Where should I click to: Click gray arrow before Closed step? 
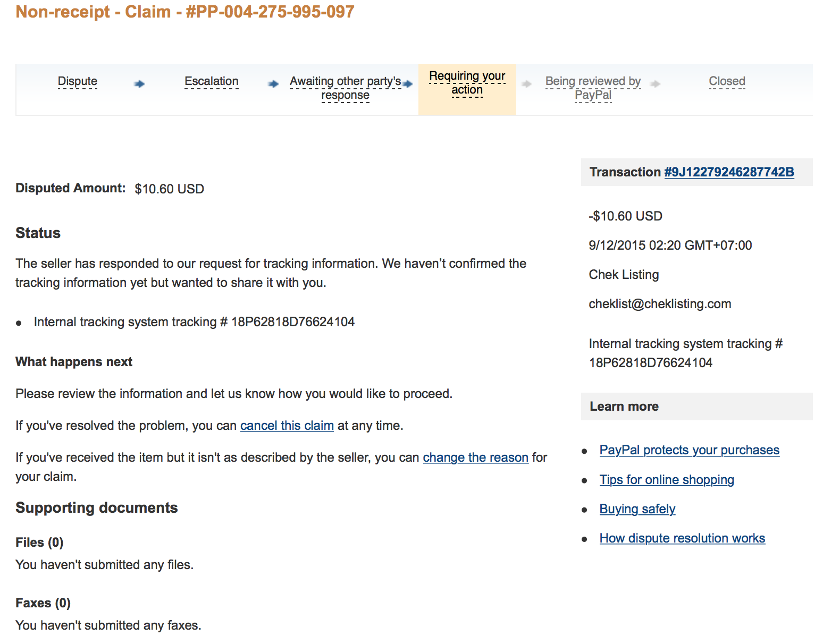[x=656, y=84]
